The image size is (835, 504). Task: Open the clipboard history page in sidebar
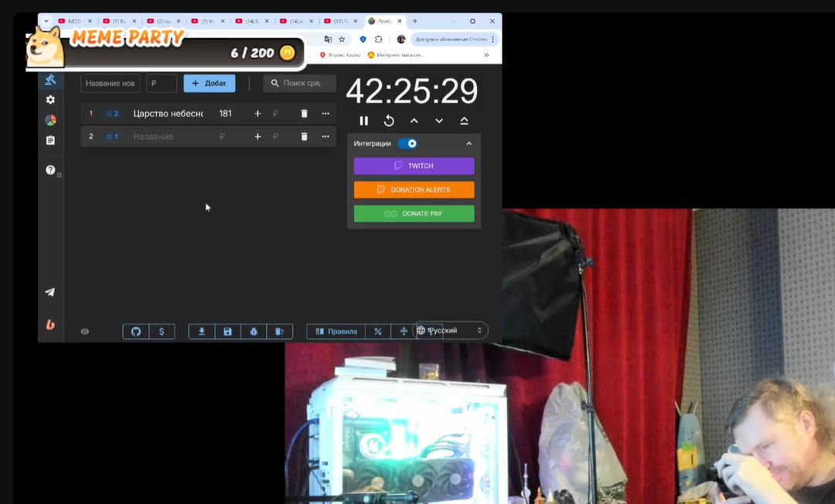pos(50,141)
